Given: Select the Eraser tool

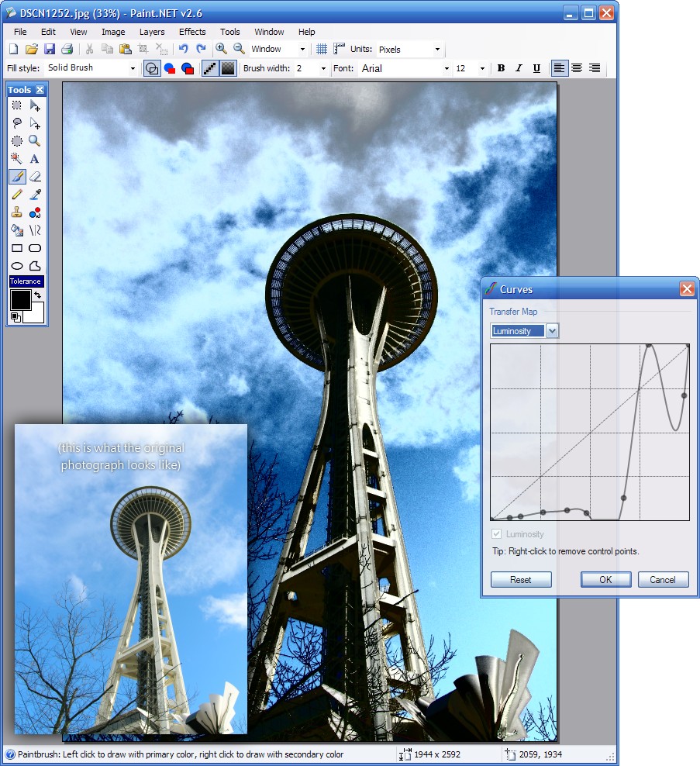Looking at the screenshot, I should click(35, 176).
